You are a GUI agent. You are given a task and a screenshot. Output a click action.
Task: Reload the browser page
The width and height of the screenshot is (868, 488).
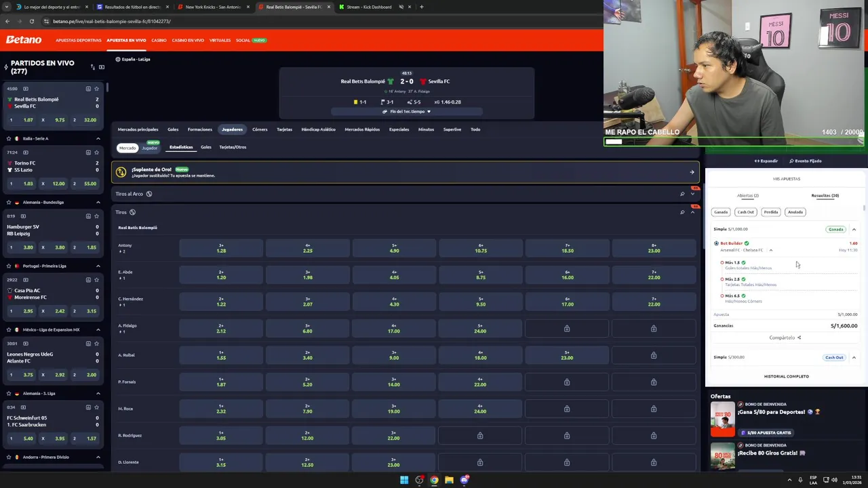point(31,21)
